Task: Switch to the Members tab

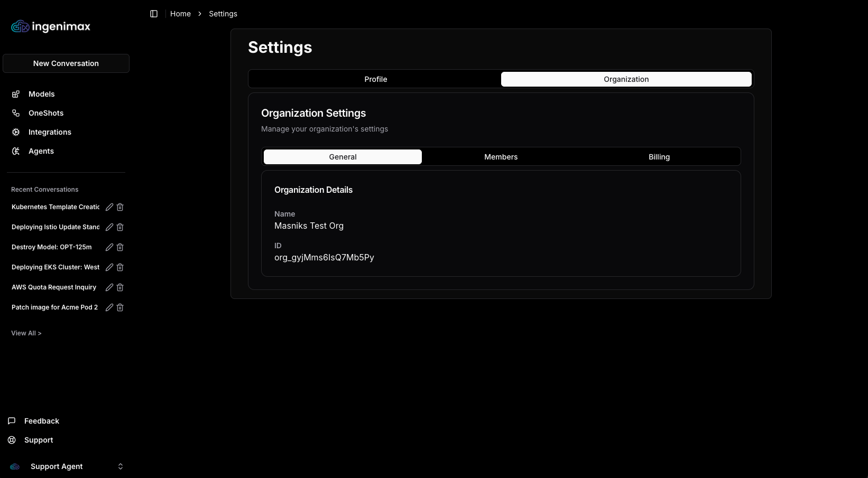Action: [501, 157]
